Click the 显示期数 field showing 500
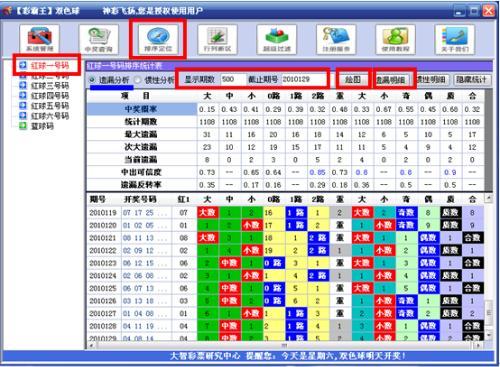 click(x=233, y=79)
